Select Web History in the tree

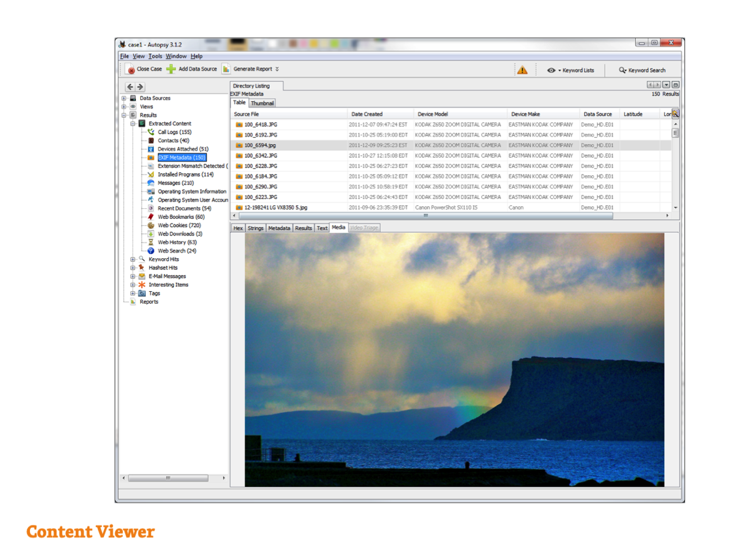177,243
